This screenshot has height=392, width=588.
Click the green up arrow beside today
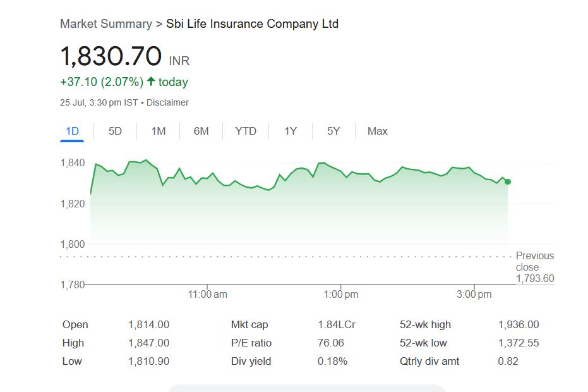pyautogui.click(x=151, y=82)
